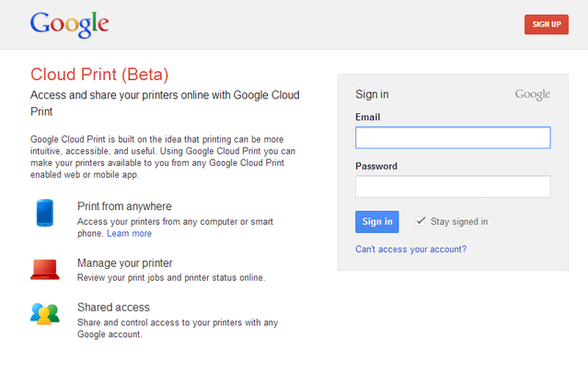This screenshot has width=588, height=374.
Task: Click the Shared access heading
Action: click(x=113, y=307)
